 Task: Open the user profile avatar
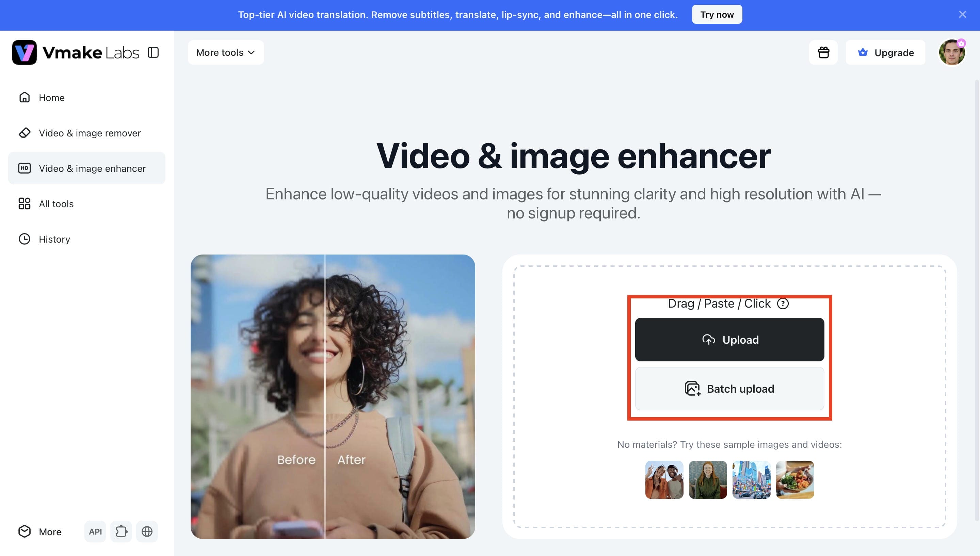952,52
